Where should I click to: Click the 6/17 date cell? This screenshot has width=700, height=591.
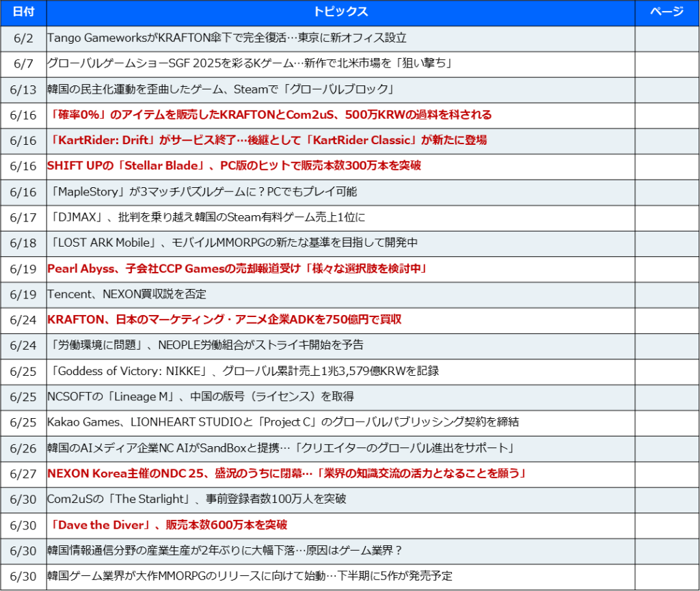click(23, 218)
